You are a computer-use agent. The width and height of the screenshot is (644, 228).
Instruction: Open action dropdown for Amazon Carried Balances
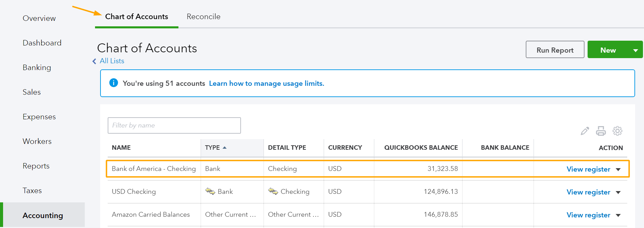tap(618, 215)
